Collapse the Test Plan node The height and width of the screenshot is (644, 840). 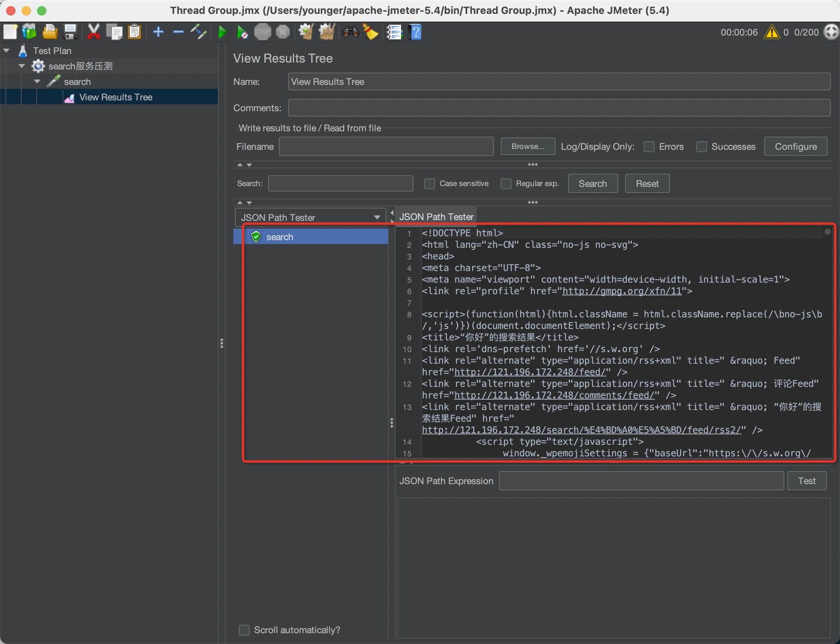[x=7, y=51]
